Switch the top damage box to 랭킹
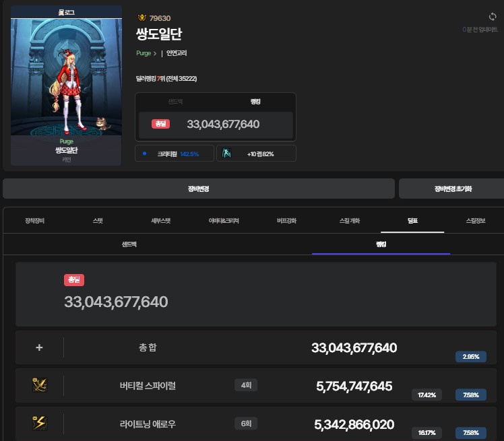 (x=255, y=101)
